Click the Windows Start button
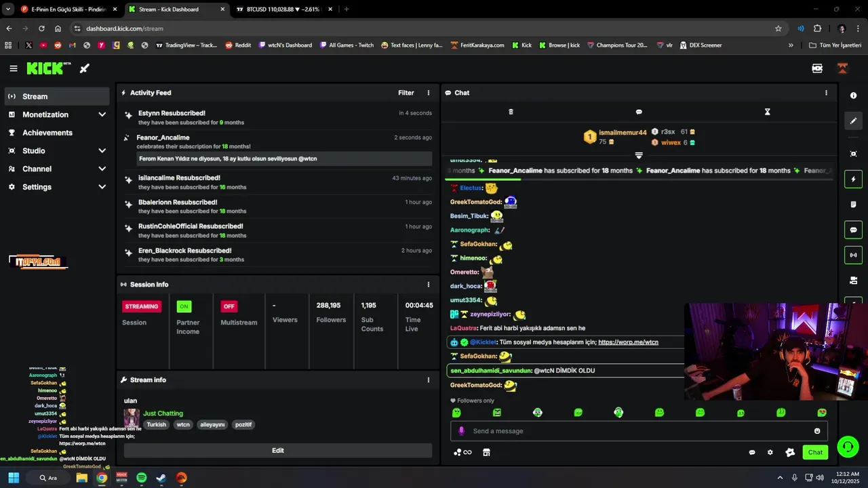Viewport: 868px width, 488px height. pyautogui.click(x=14, y=478)
